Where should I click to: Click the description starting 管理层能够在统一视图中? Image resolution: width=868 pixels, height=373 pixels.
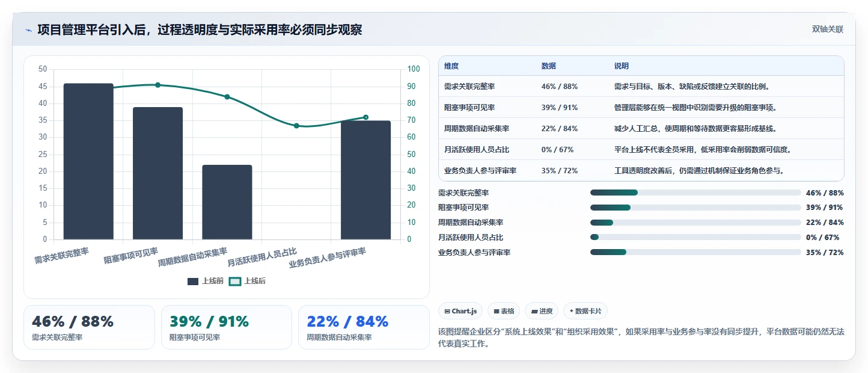coord(696,108)
